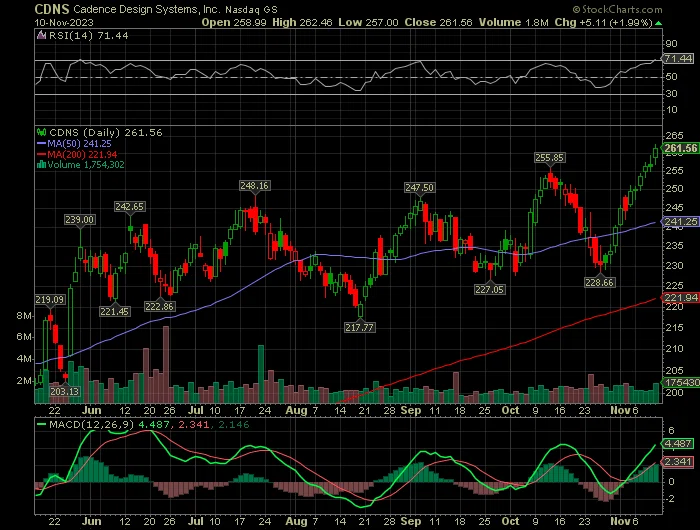Click the 261.56 current price tag

[680, 149]
